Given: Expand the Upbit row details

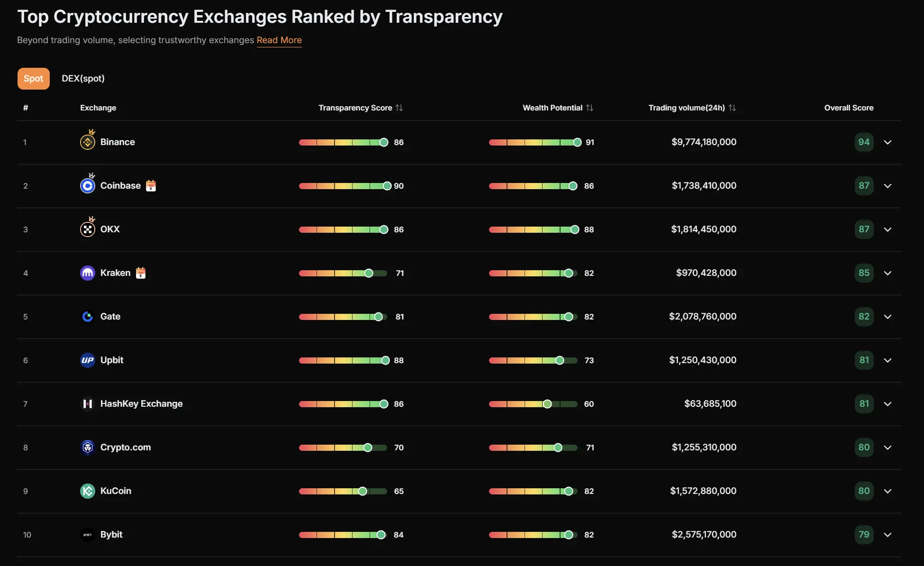Looking at the screenshot, I should coord(888,360).
